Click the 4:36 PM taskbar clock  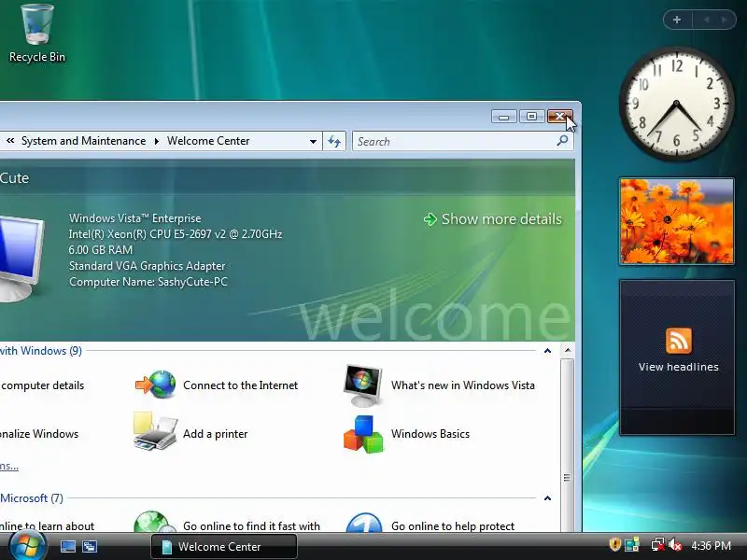pyautogui.click(x=711, y=545)
